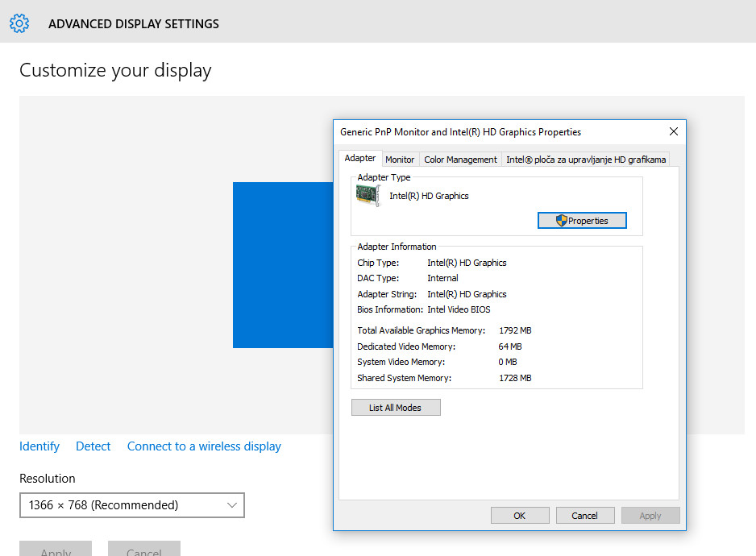This screenshot has height=556, width=756.
Task: Click the '1728 MB' shared memory value
Action: click(515, 378)
